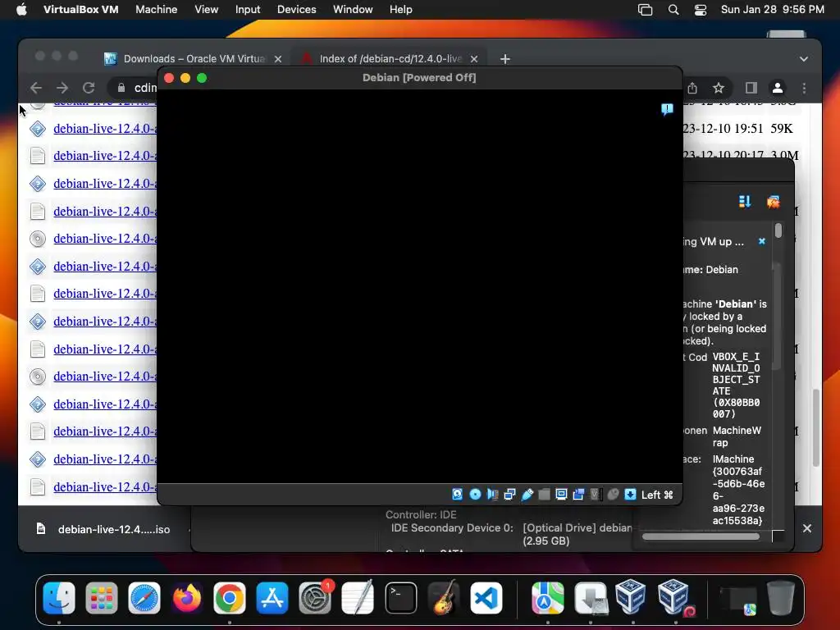Click the debian-live-12.4.....iso downloaded file

tap(104, 529)
